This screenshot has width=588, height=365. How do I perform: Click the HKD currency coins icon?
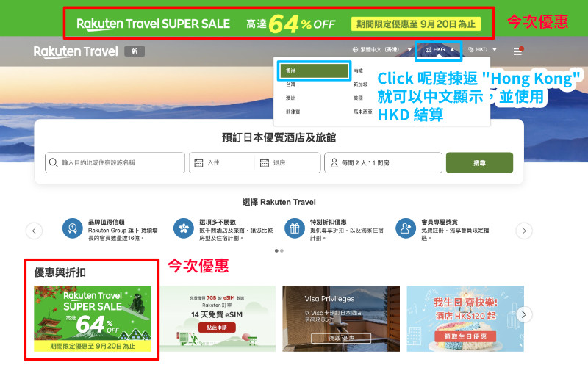(x=471, y=49)
